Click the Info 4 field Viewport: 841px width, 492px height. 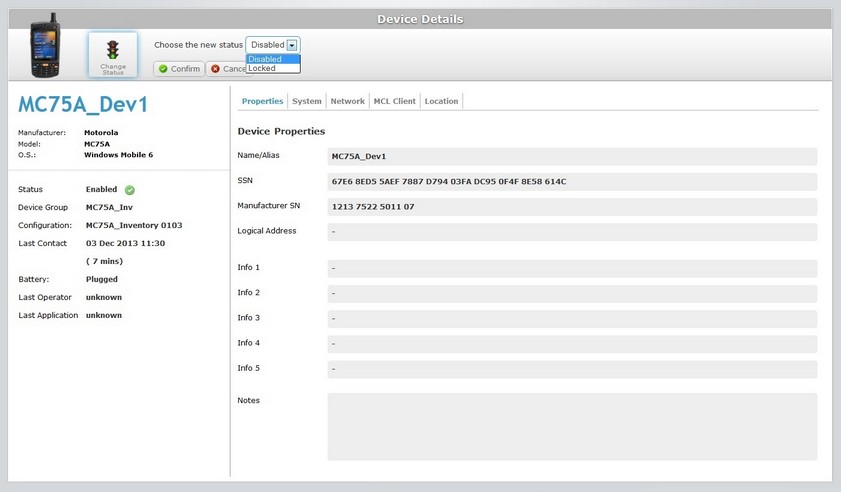click(572, 344)
